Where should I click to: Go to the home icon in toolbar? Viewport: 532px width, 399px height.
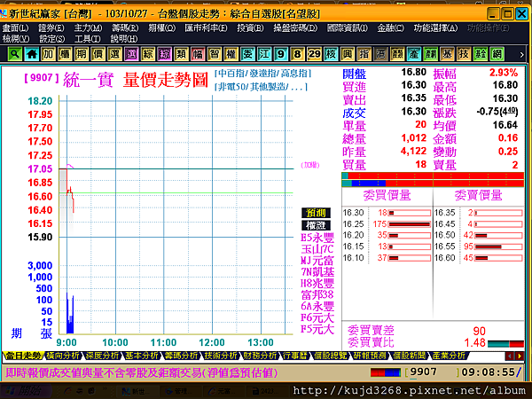32,54
